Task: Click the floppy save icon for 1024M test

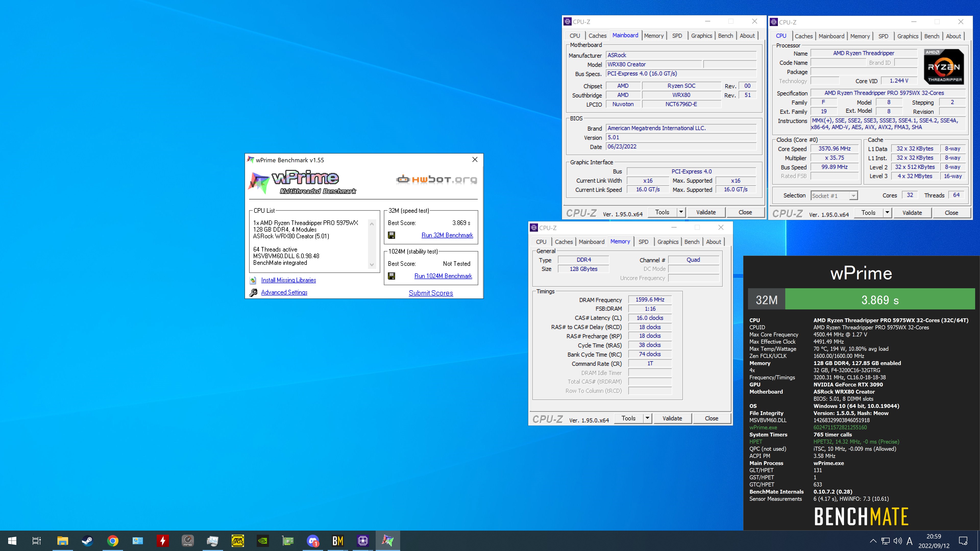Action: [391, 276]
